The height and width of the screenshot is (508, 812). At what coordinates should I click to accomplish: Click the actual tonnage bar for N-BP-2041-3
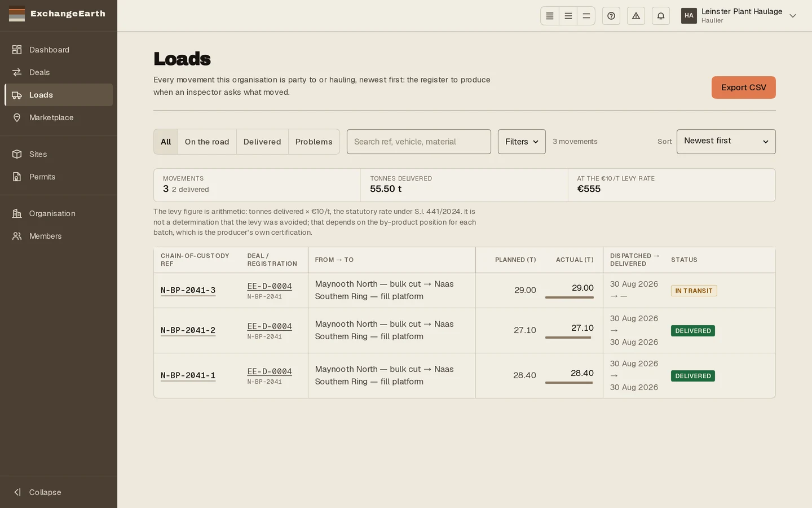pyautogui.click(x=569, y=297)
